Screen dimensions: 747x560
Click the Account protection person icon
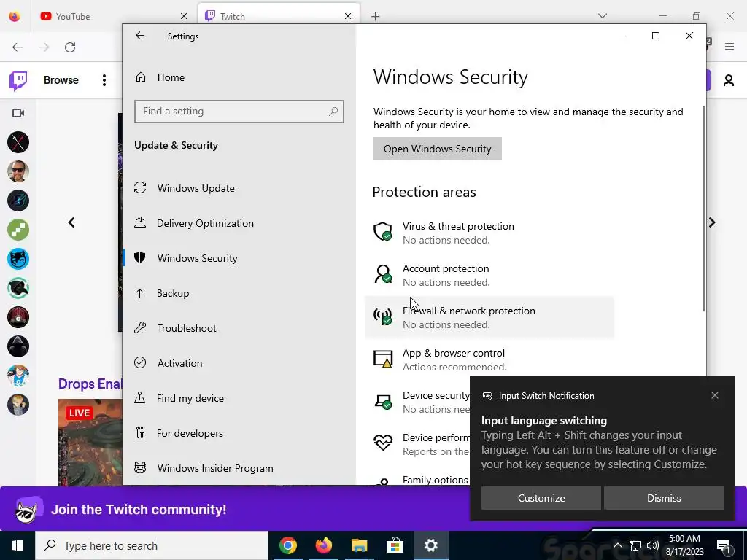[x=382, y=274]
